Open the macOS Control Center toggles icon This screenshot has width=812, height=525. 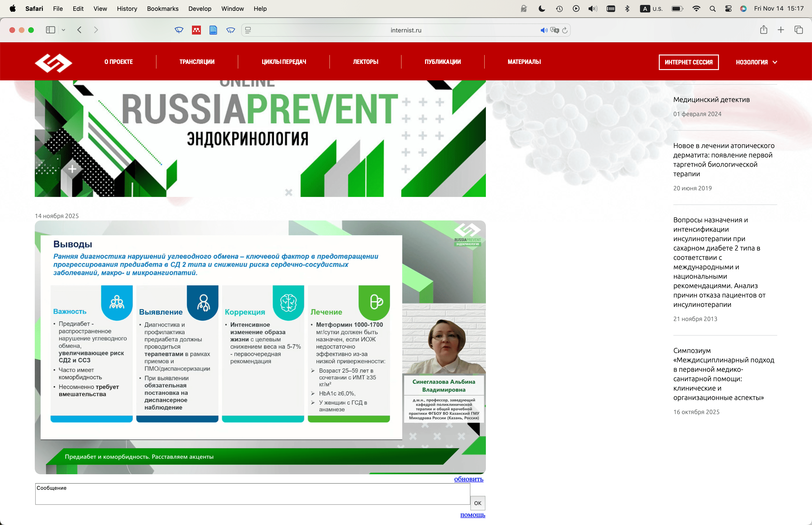pyautogui.click(x=728, y=8)
